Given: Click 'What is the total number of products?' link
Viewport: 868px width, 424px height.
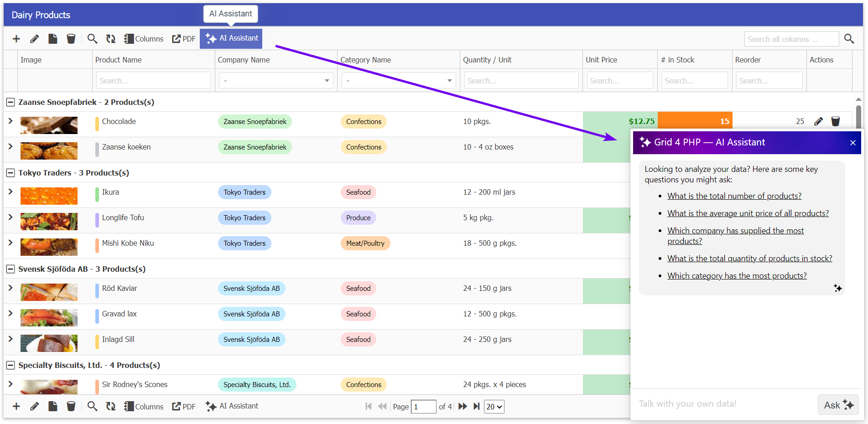Looking at the screenshot, I should tap(734, 196).
